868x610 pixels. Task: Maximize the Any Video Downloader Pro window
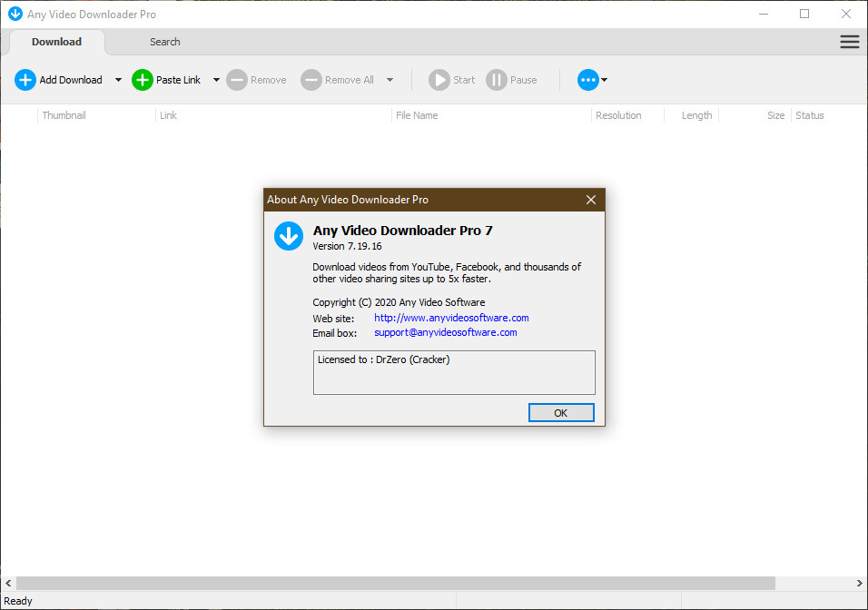click(x=804, y=14)
